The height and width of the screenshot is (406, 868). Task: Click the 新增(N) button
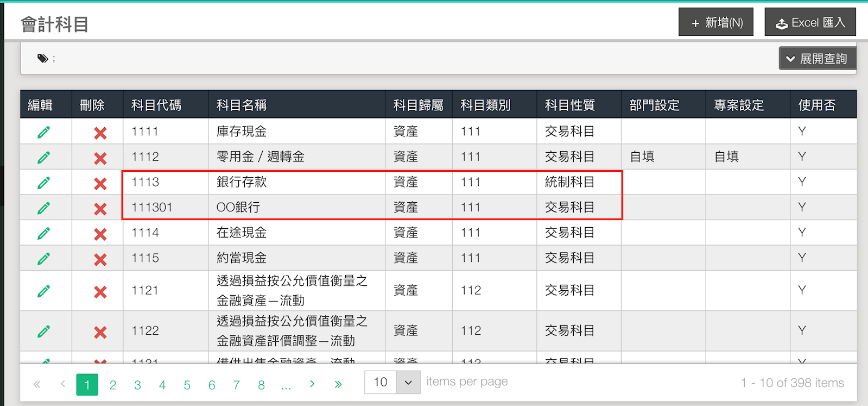(716, 23)
